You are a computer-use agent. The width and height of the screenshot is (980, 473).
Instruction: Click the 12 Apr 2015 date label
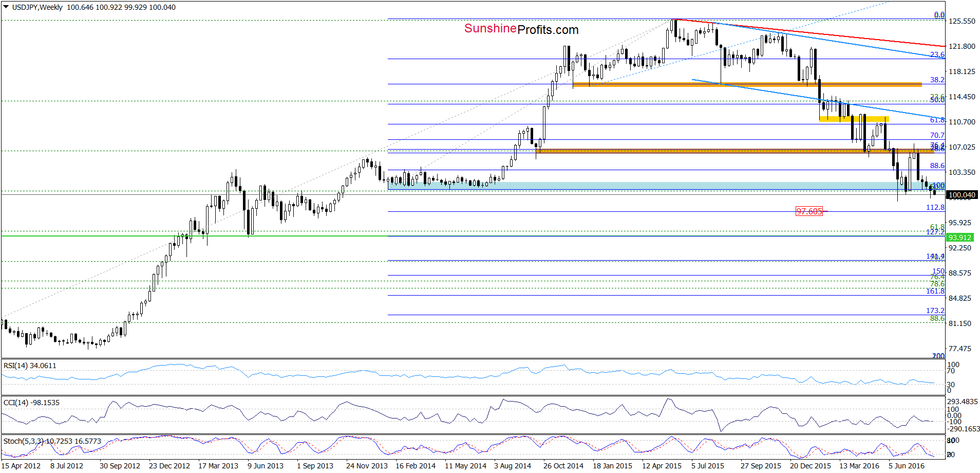(662, 466)
